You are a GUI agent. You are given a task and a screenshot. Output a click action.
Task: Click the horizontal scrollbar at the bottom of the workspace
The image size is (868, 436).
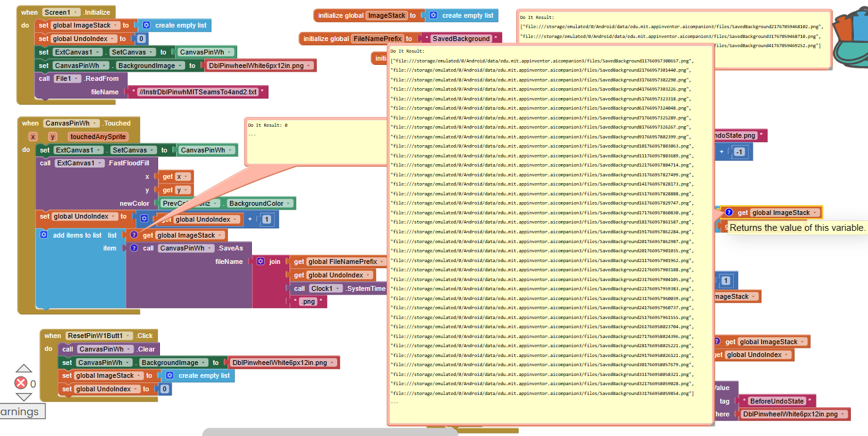coord(330,432)
